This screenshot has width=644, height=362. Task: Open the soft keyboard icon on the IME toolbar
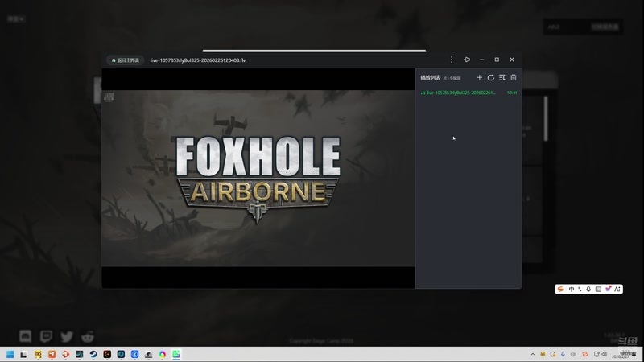[598, 290]
